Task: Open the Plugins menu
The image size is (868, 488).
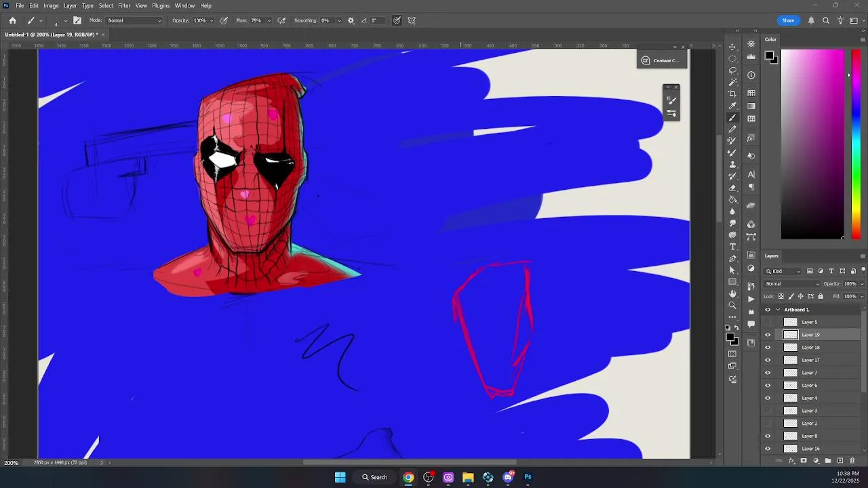Action: [x=161, y=5]
